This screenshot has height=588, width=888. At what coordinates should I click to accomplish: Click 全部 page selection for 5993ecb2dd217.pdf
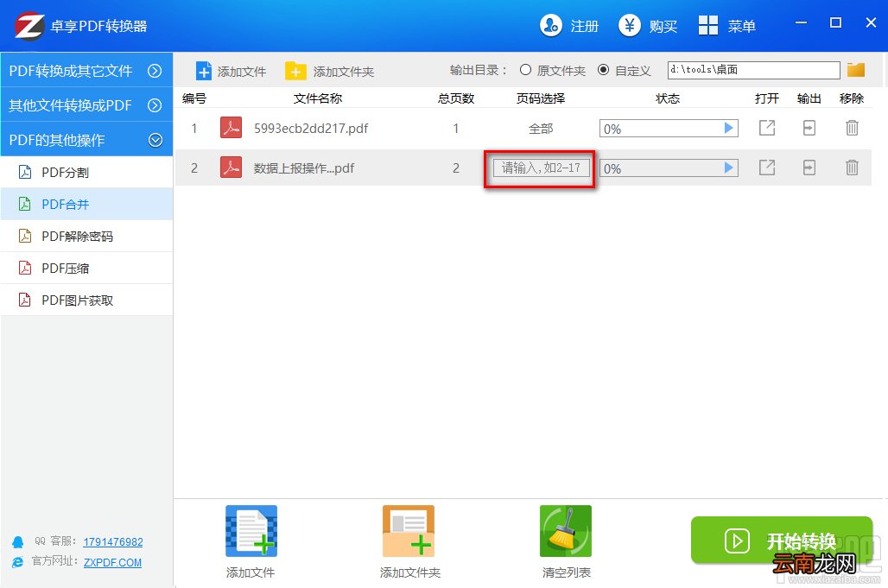coord(541,129)
